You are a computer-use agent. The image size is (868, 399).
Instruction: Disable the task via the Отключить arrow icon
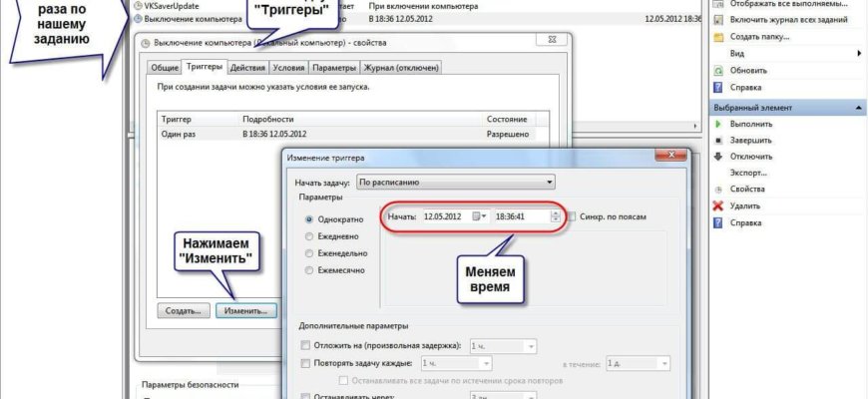point(718,157)
